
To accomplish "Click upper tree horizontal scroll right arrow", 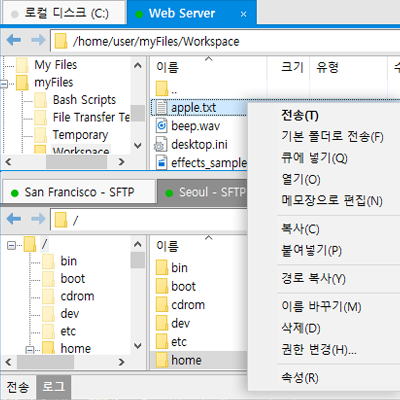I will pyautogui.click(x=121, y=162).
